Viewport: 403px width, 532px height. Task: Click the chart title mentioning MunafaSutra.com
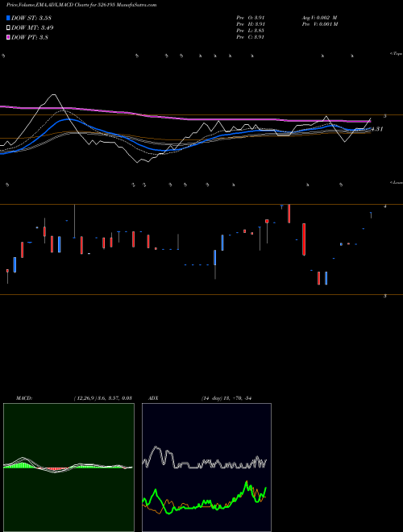click(81, 6)
